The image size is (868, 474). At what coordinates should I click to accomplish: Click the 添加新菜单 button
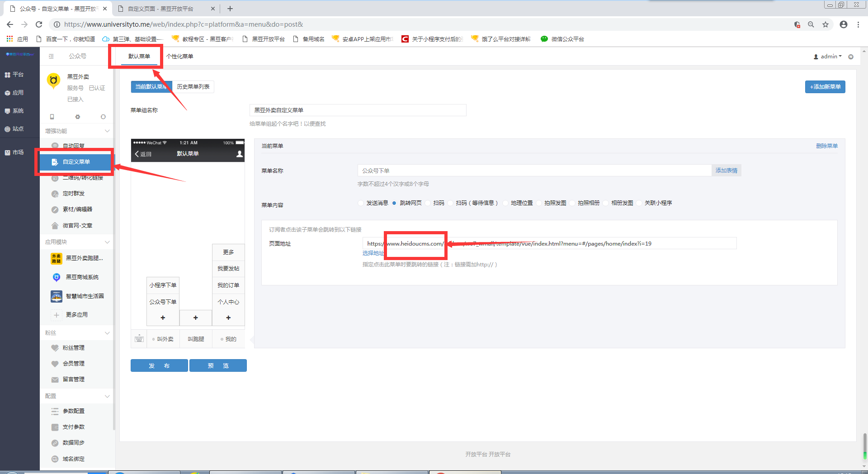tap(825, 87)
